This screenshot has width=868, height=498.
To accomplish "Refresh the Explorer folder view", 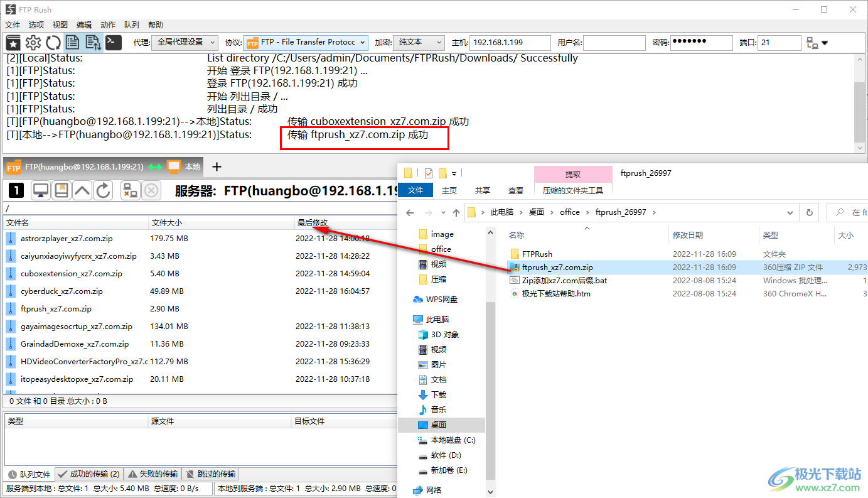I will [810, 212].
